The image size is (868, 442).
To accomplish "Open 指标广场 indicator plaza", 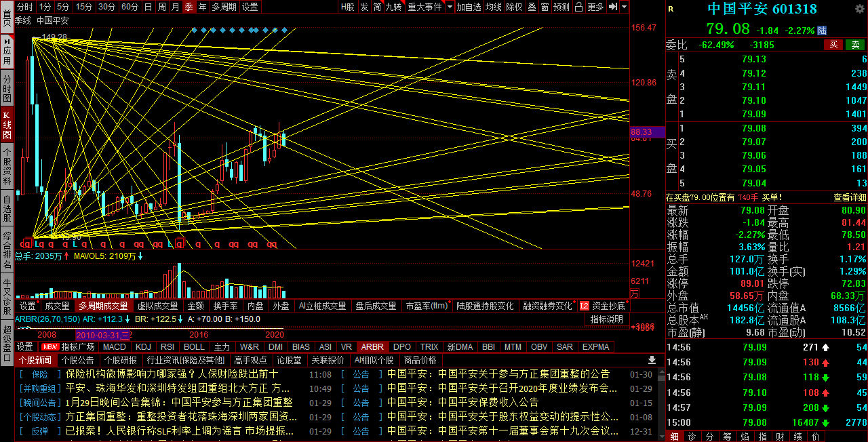I will point(78,347).
